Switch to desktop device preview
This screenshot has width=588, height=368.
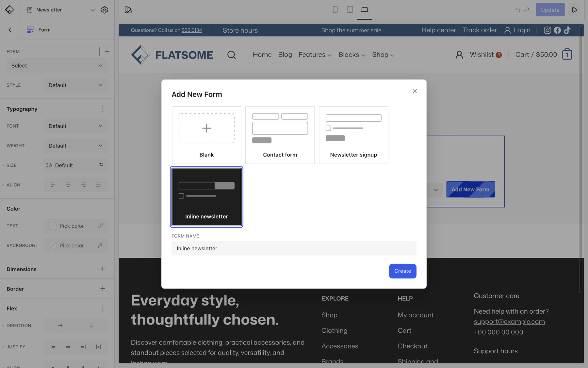click(x=365, y=9)
